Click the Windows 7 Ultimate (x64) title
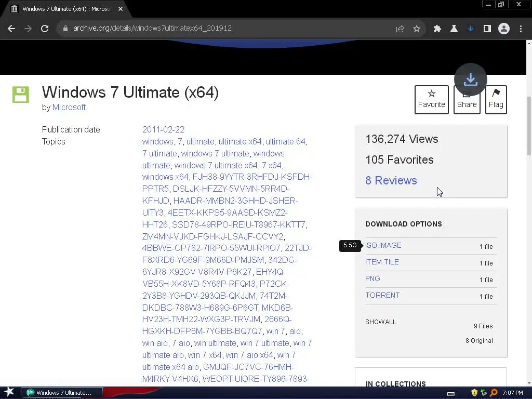The image size is (532, 399). (130, 92)
